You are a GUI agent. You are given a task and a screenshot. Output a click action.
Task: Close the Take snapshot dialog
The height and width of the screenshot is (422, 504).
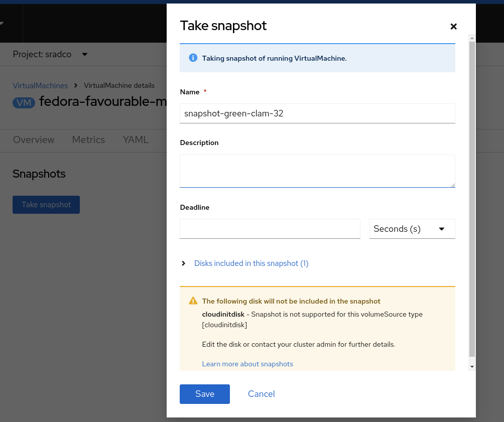[x=453, y=27]
